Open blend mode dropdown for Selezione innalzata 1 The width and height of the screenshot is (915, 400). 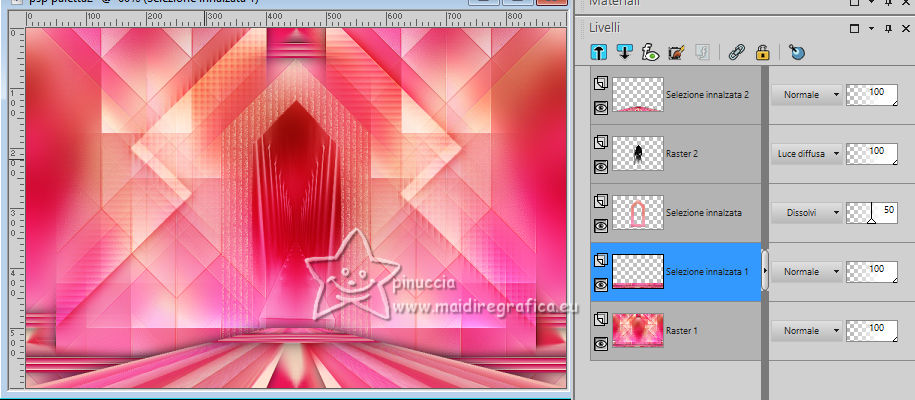tap(806, 272)
